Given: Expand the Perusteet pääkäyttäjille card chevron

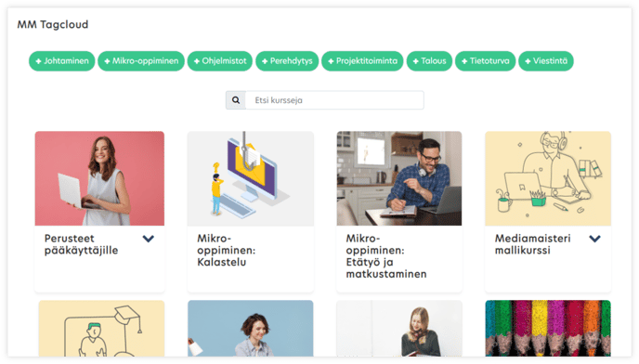Looking at the screenshot, I should tap(149, 239).
